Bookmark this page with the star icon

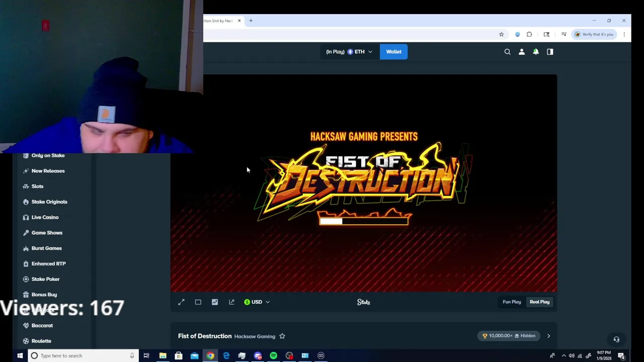coord(501,34)
